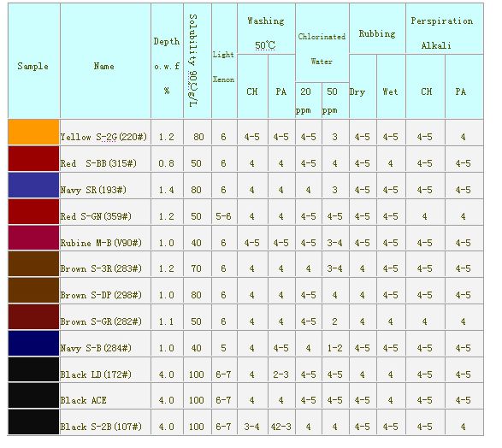
Task: Click the Navy S-B dark blue swatch
Action: (33, 344)
